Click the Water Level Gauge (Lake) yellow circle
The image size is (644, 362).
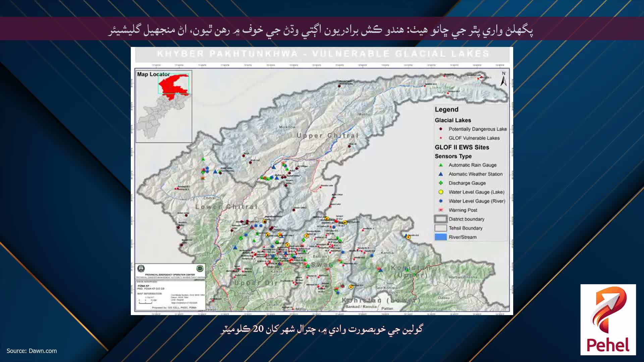pos(441,192)
